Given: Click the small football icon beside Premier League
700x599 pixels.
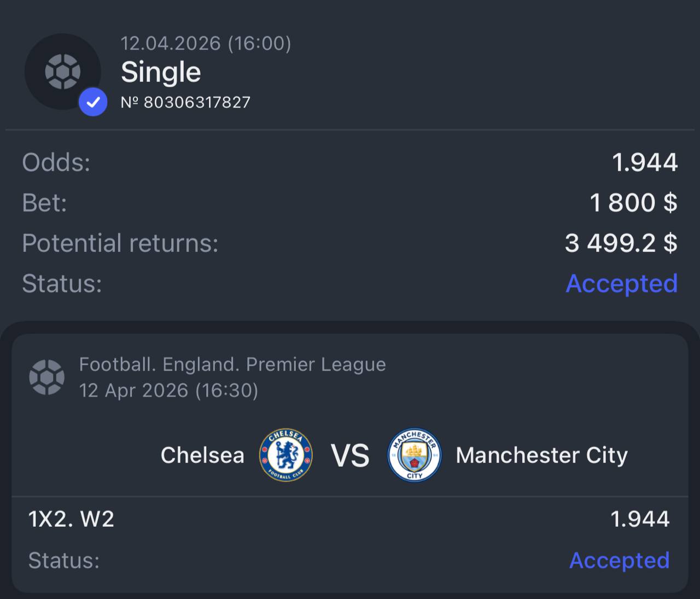Looking at the screenshot, I should (x=46, y=377).
